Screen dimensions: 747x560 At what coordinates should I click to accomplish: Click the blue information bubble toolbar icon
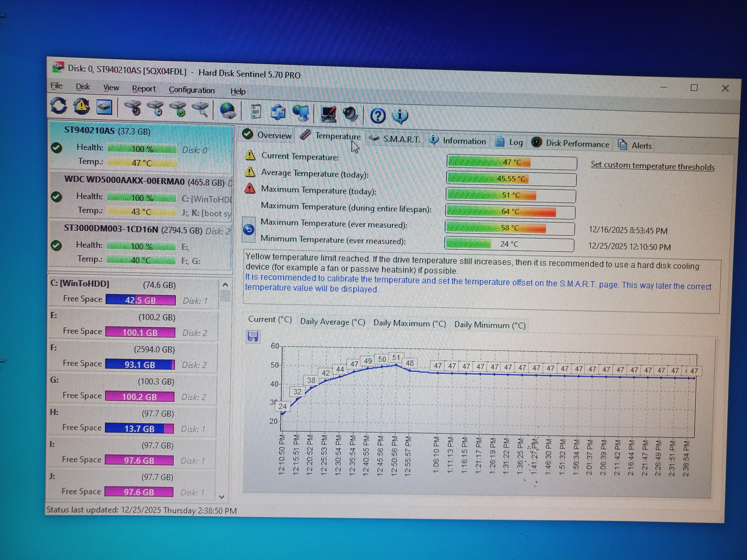click(400, 116)
